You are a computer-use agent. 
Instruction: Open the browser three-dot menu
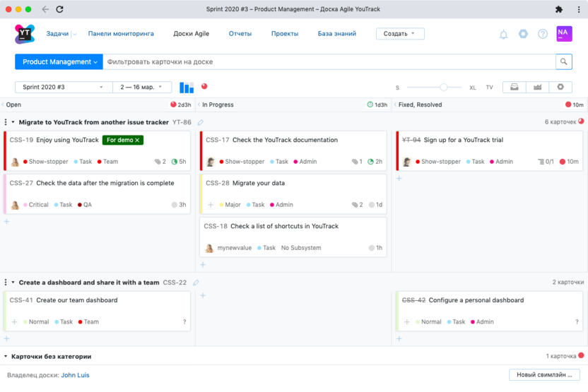(579, 9)
